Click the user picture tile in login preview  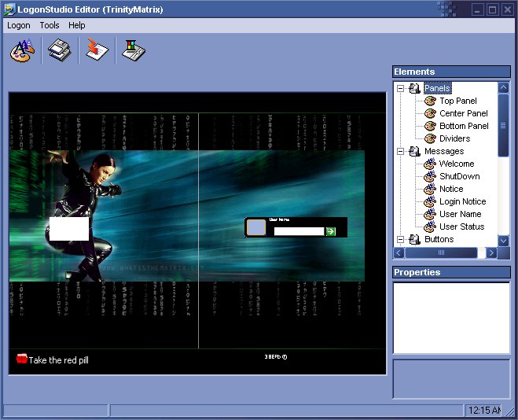(256, 227)
